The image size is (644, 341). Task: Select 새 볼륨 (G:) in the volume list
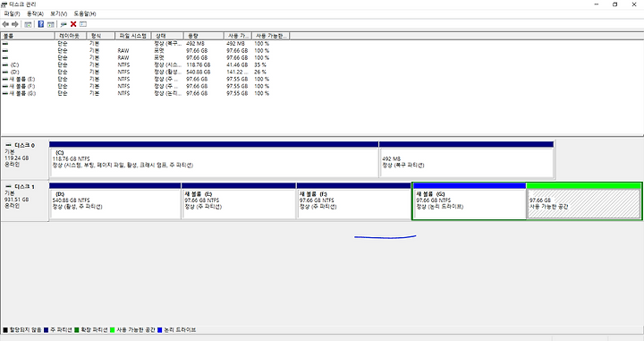[x=22, y=93]
